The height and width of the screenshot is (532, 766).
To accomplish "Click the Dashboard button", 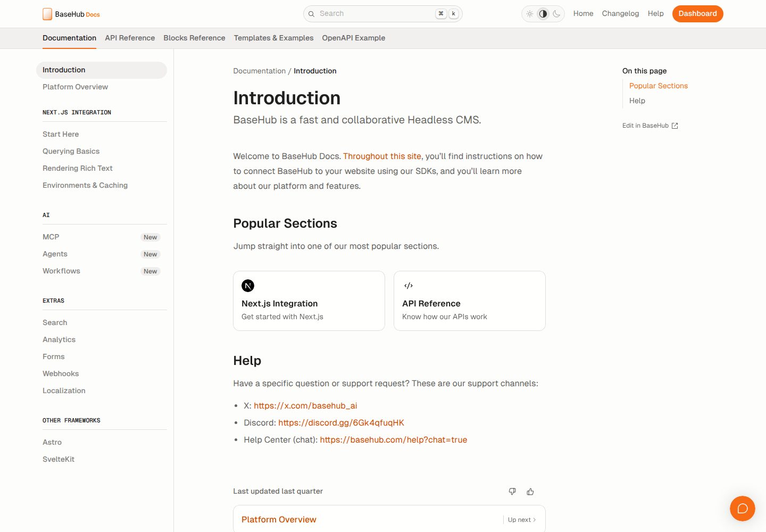I will tap(697, 14).
